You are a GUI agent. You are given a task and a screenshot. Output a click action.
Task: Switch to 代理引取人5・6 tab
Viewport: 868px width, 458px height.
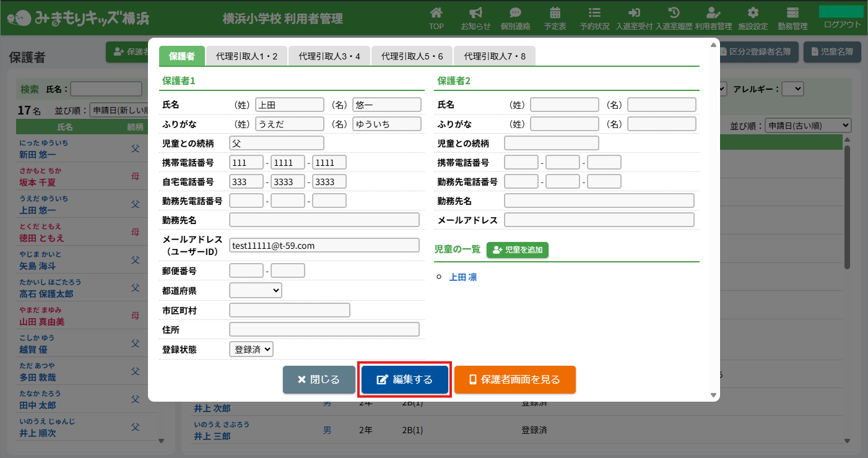(x=412, y=56)
